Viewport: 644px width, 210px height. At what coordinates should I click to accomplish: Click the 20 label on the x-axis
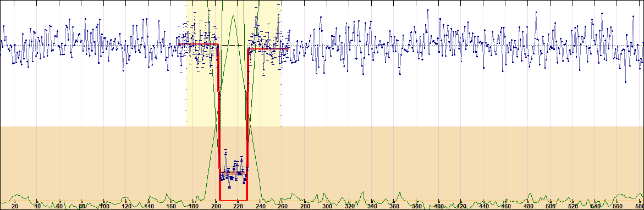pyautogui.click(x=15, y=206)
